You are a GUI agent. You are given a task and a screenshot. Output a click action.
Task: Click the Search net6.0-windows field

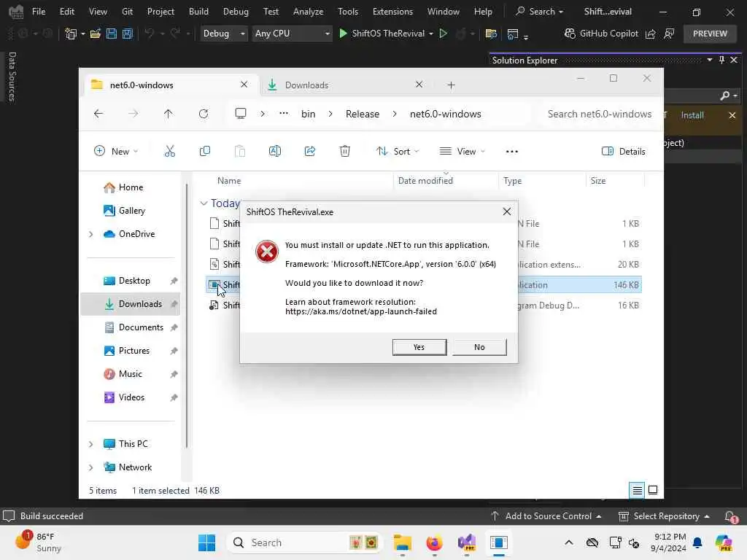tap(600, 114)
